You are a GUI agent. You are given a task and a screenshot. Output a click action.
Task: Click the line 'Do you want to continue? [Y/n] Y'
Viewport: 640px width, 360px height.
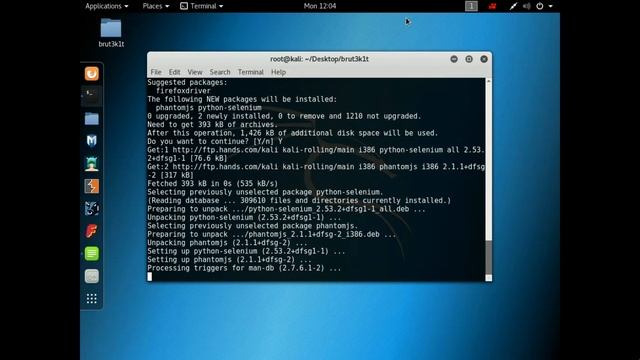[215, 141]
